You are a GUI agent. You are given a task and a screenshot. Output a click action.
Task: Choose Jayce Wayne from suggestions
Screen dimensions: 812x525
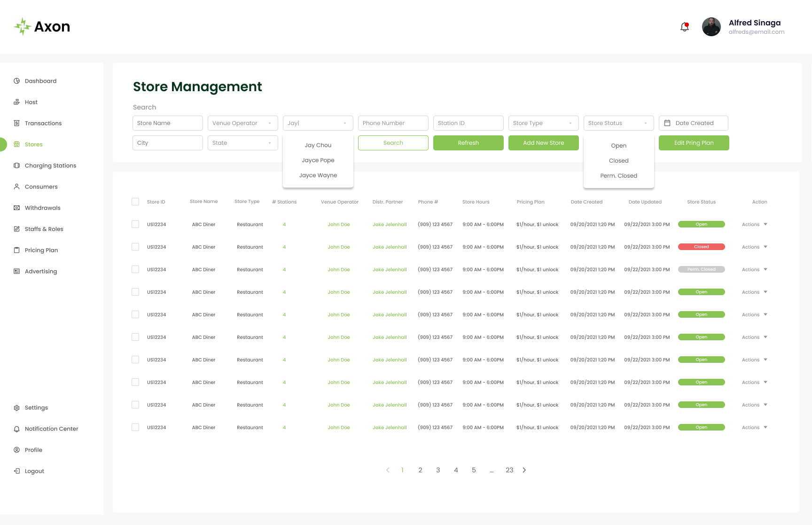318,175
